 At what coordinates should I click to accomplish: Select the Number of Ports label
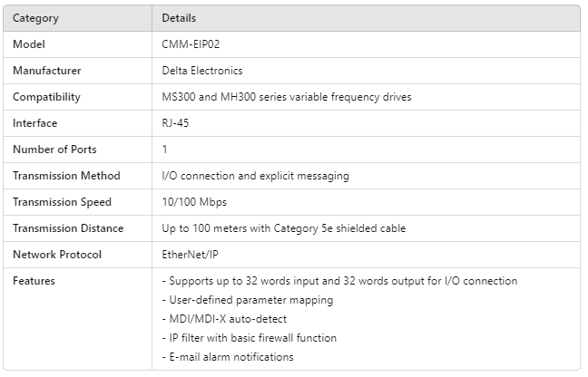(x=54, y=150)
